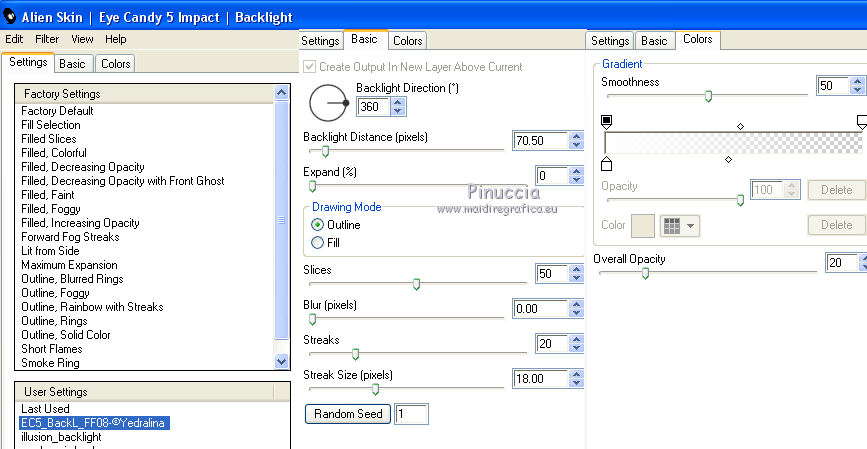The height and width of the screenshot is (449, 867).
Task: Increase Expand percent with up arrow
Action: (x=576, y=171)
